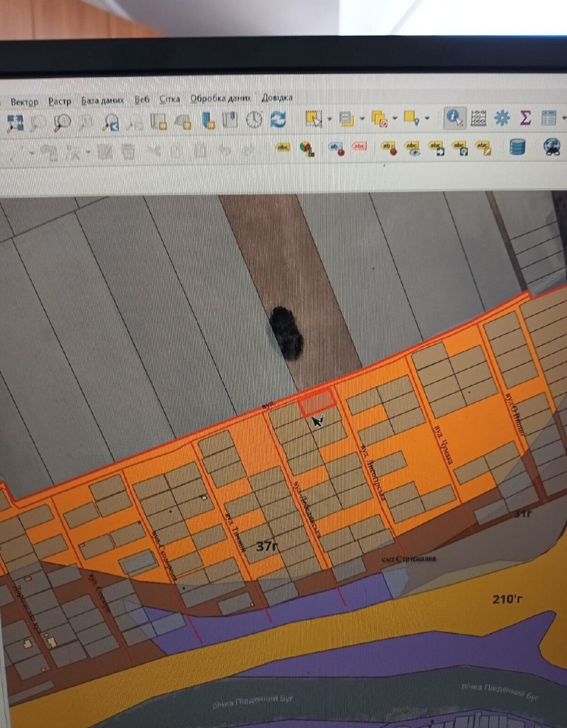Expand the Select by Location dropdown arrow
Screen dimensions: 567x728
tap(427, 119)
